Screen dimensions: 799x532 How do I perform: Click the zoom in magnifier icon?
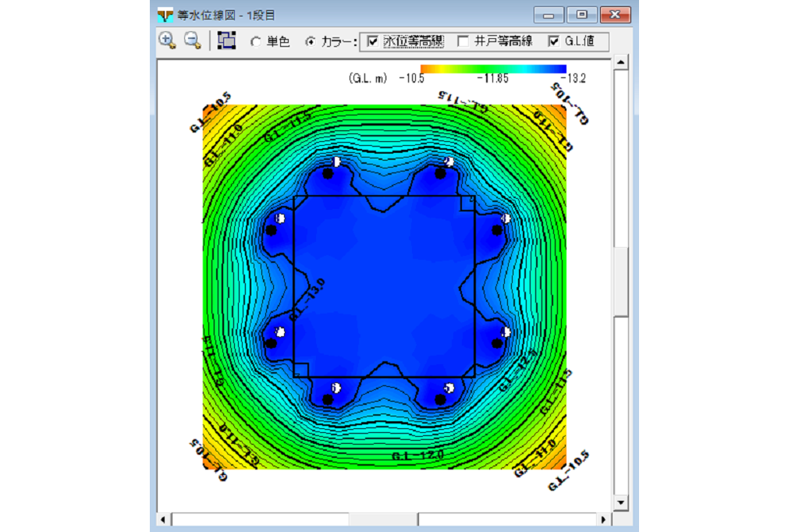(167, 41)
